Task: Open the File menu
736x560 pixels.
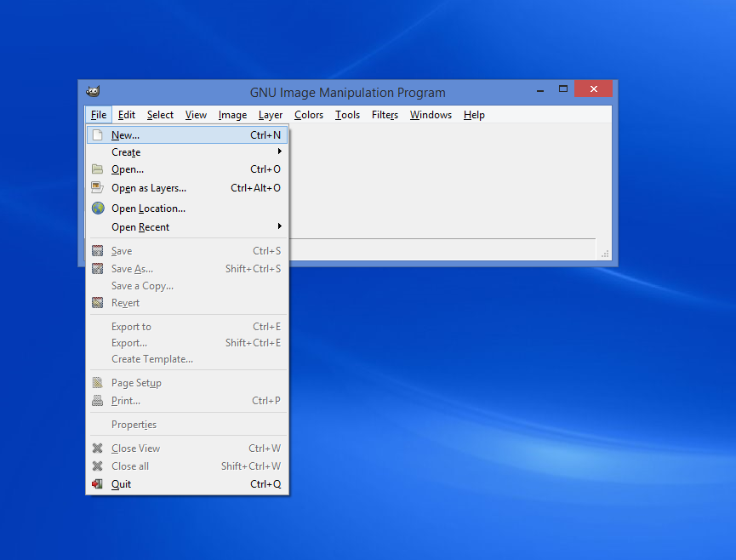Action: tap(99, 115)
